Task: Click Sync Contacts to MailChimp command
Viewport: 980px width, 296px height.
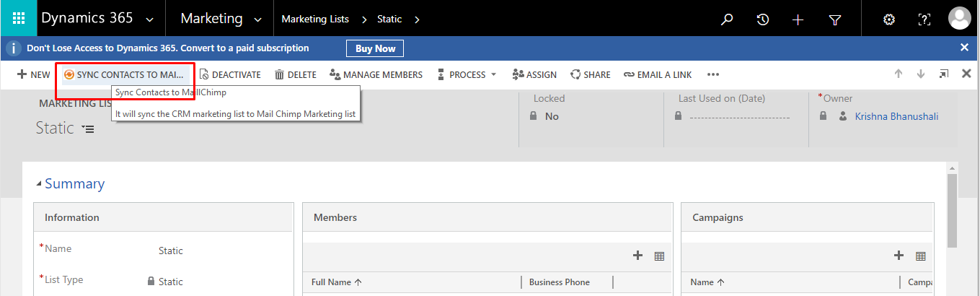Action: [124, 74]
